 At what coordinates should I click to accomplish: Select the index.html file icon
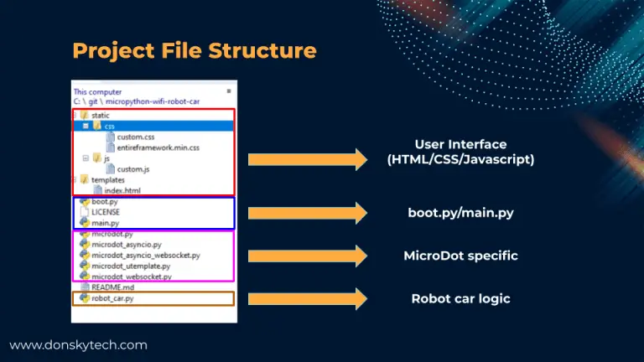[97, 190]
